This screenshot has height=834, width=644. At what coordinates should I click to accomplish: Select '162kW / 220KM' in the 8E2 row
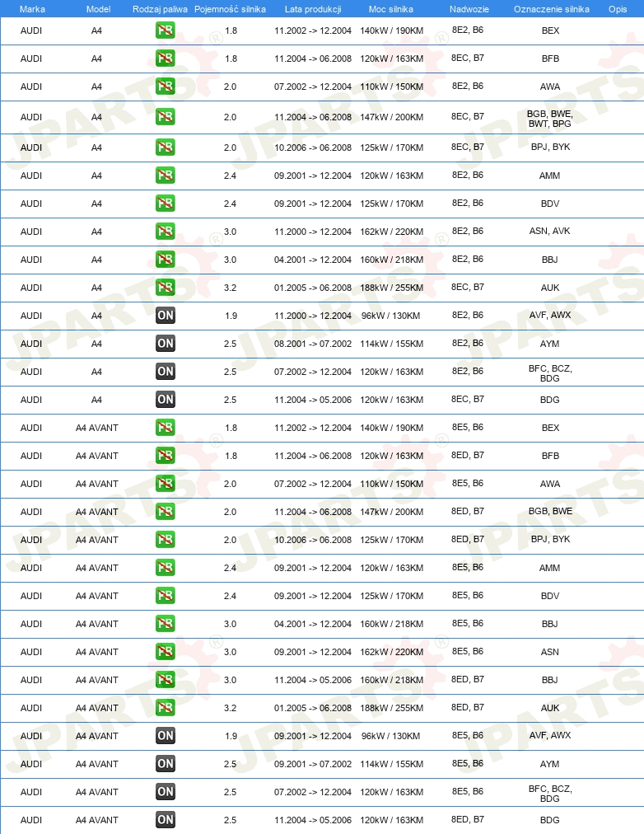[392, 232]
